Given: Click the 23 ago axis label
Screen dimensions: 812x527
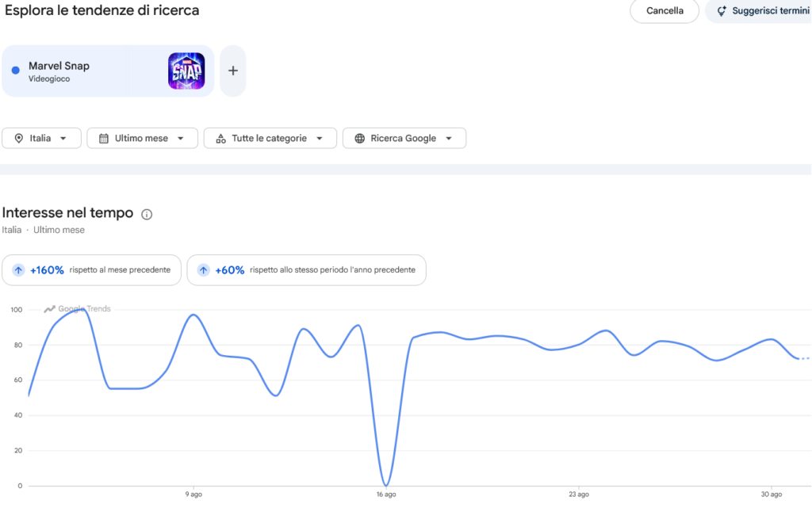Looking at the screenshot, I should point(579,495).
